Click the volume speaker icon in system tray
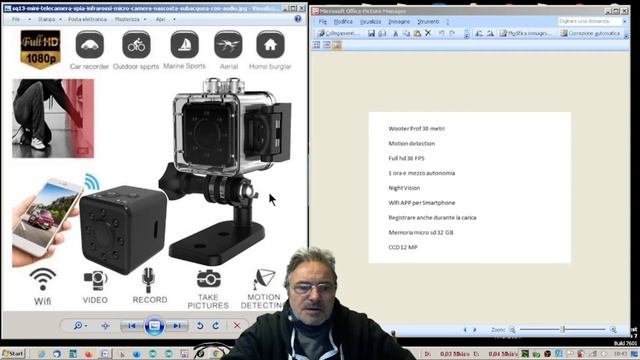The width and height of the screenshot is (640, 360). [603, 354]
